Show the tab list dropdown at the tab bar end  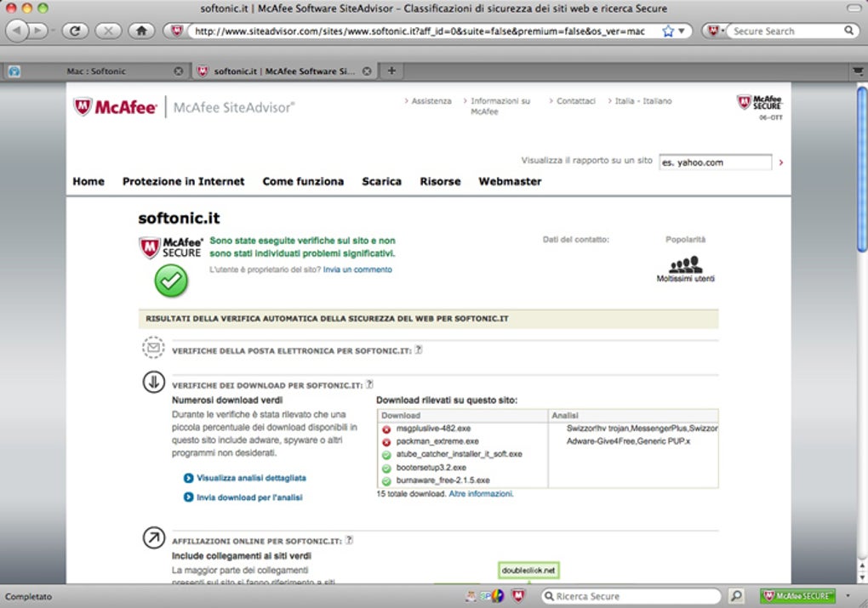point(858,71)
